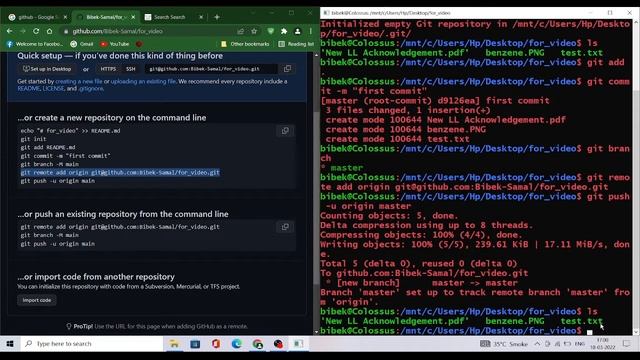Open Chrome 'Reading list'
This screenshot has height=360, width=640.
(296, 44)
